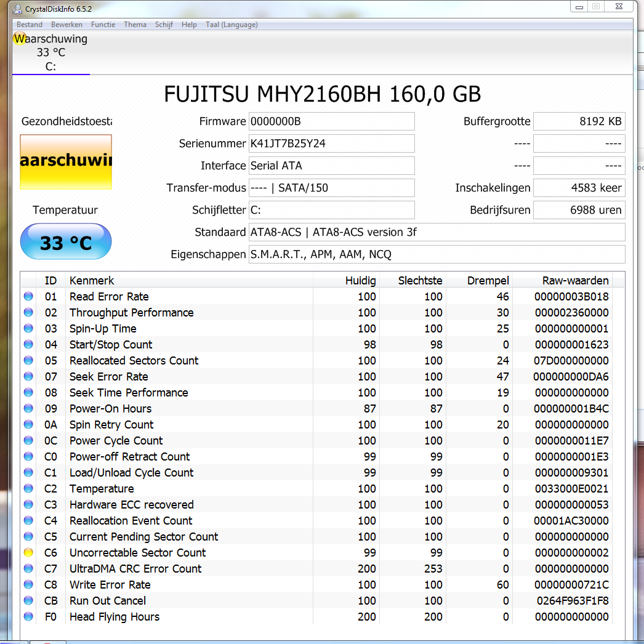This screenshot has height=644, width=644.
Task: Click the blue status icon for Hardware ECC recovered
Action: click(28, 504)
